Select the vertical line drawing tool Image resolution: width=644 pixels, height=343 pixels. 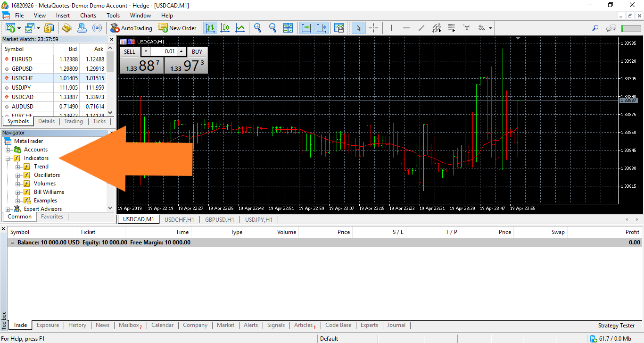391,28
